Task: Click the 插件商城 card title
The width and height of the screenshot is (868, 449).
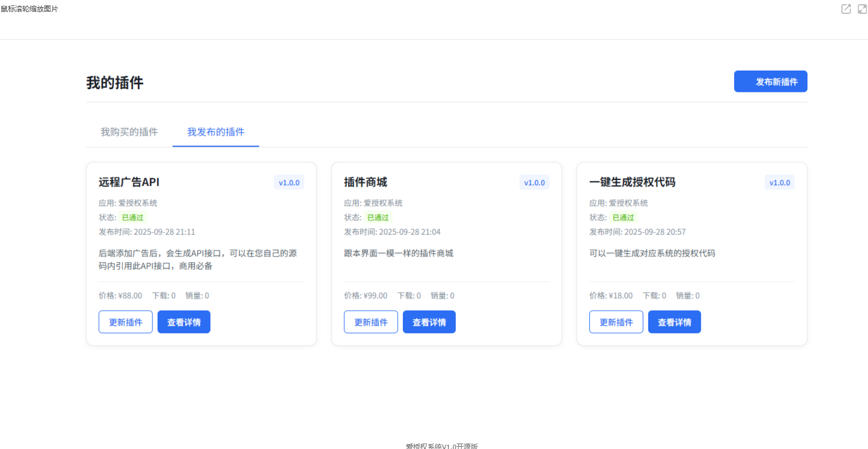Action: (x=365, y=182)
